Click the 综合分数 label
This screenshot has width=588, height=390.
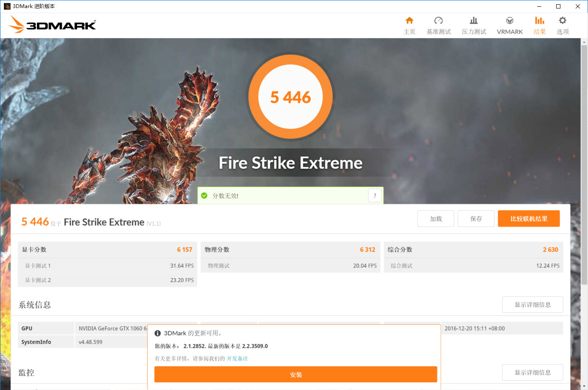point(400,250)
